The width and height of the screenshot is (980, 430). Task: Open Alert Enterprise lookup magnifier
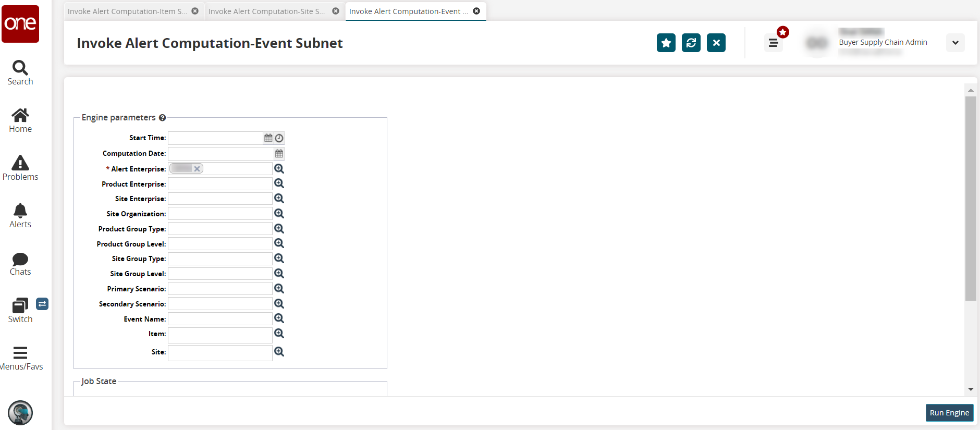point(279,168)
